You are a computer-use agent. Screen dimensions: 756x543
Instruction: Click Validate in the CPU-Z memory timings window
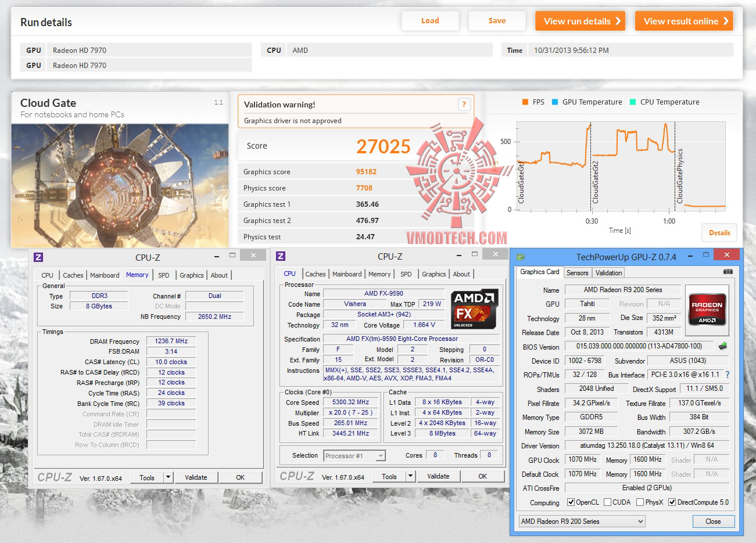[196, 477]
